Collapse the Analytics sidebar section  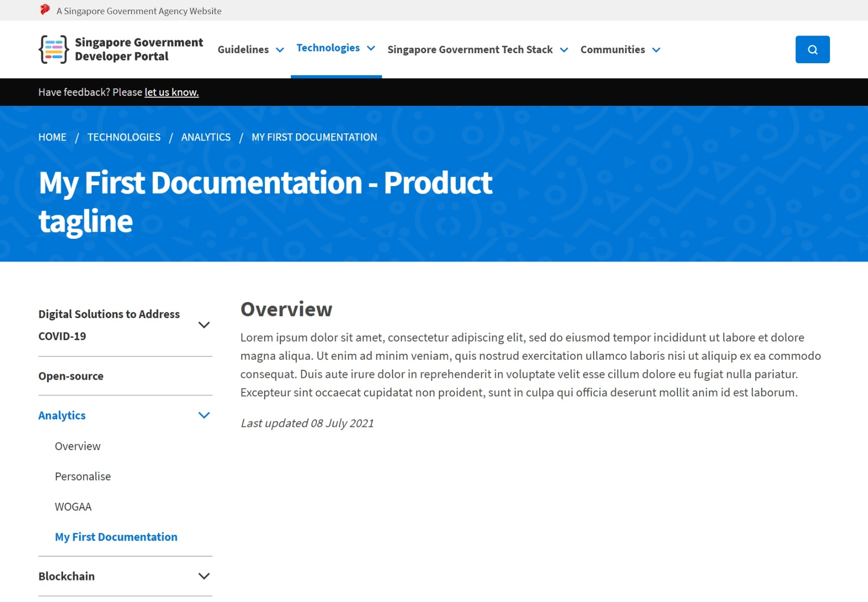204,415
